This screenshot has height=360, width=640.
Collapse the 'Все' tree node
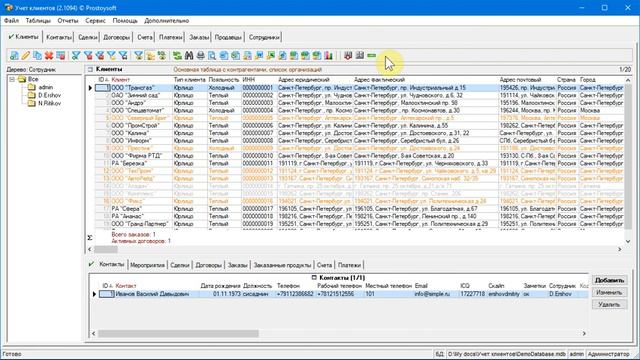pos(12,79)
